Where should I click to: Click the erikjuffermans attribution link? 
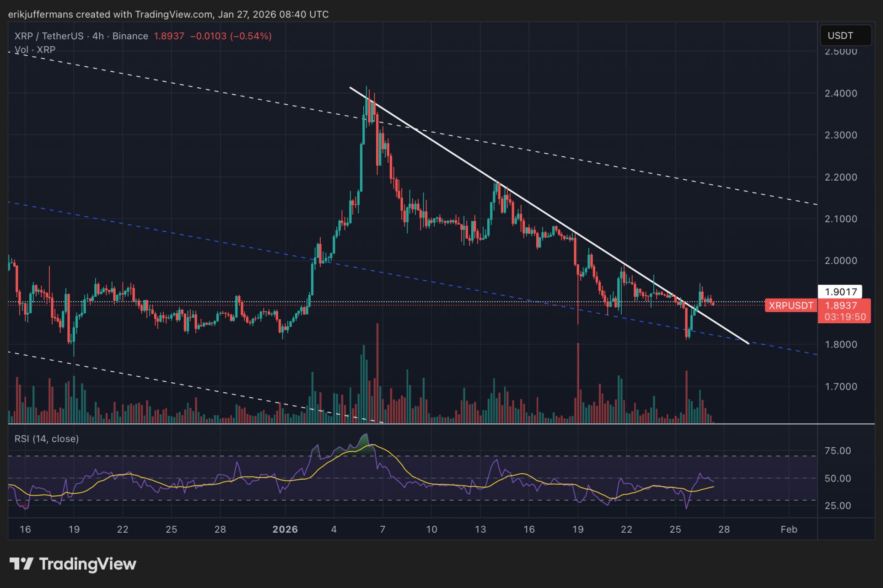41,14
